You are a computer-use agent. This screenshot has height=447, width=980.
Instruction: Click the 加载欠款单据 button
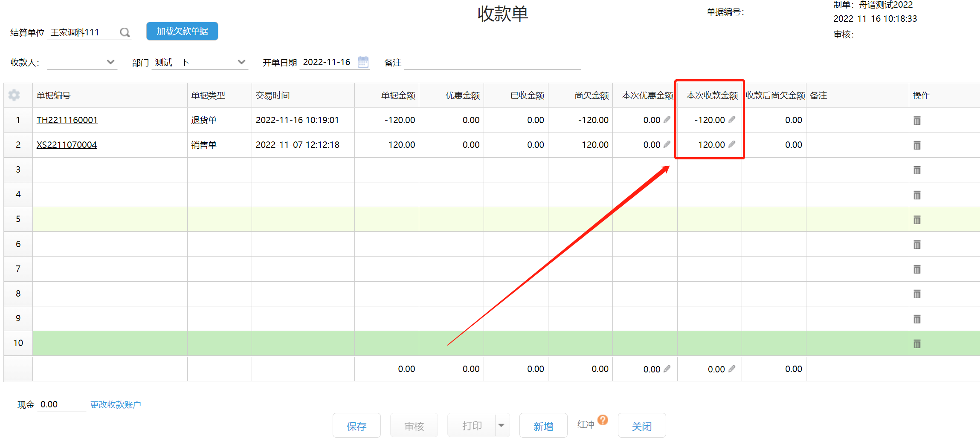click(182, 31)
